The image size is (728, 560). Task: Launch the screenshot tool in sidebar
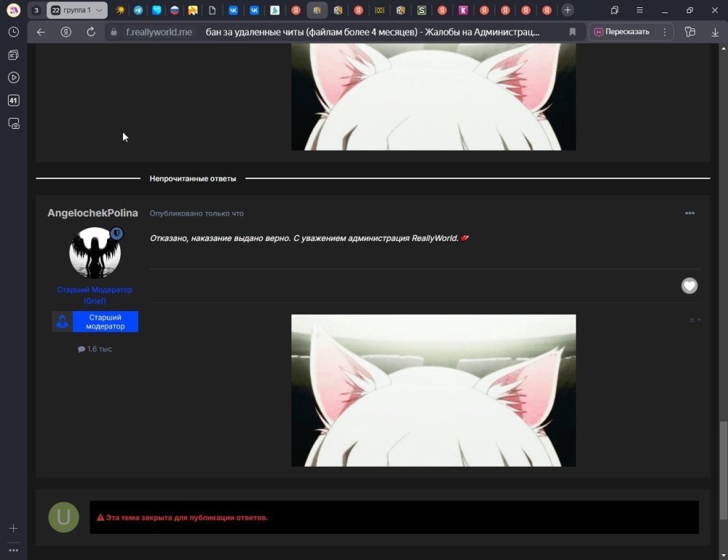coord(13,124)
